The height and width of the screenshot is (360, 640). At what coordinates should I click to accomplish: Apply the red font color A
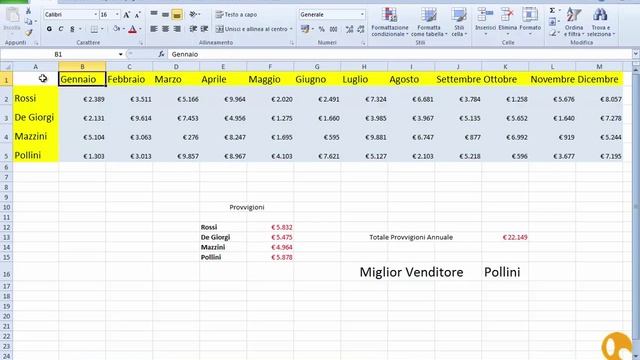tap(132, 29)
